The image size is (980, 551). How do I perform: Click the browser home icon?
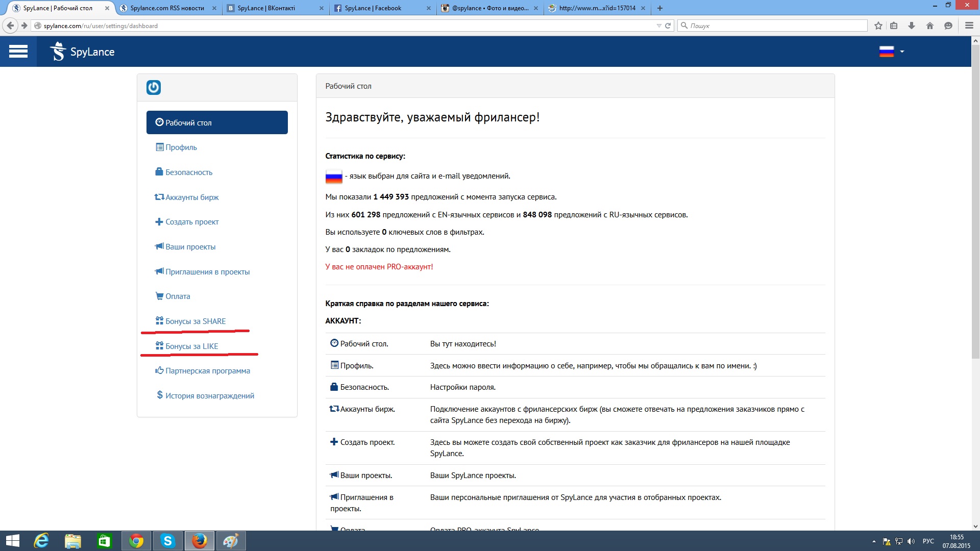pyautogui.click(x=930, y=26)
